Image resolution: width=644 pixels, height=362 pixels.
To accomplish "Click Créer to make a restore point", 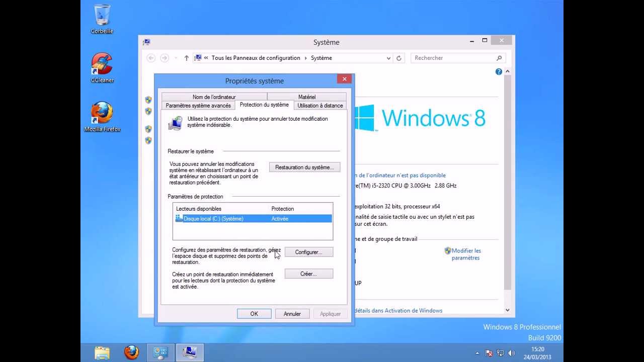I will click(x=308, y=274).
